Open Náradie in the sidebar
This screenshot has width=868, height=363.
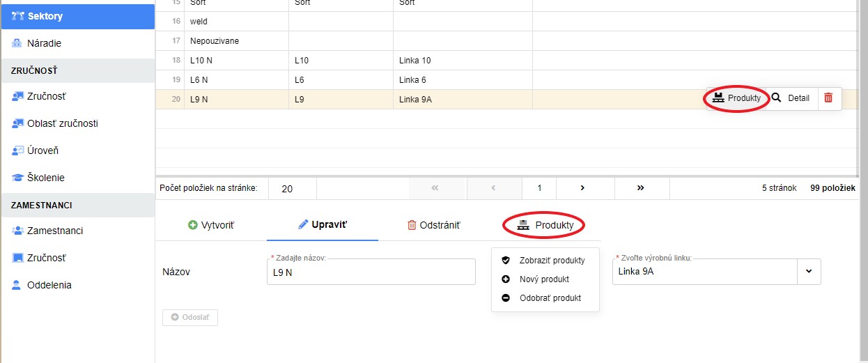44,43
